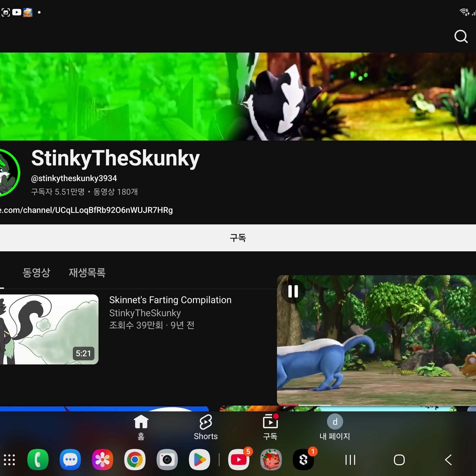Tap the subscriber count text 구독자 5.51만명
Image resolution: width=476 pixels, height=476 pixels.
click(58, 192)
